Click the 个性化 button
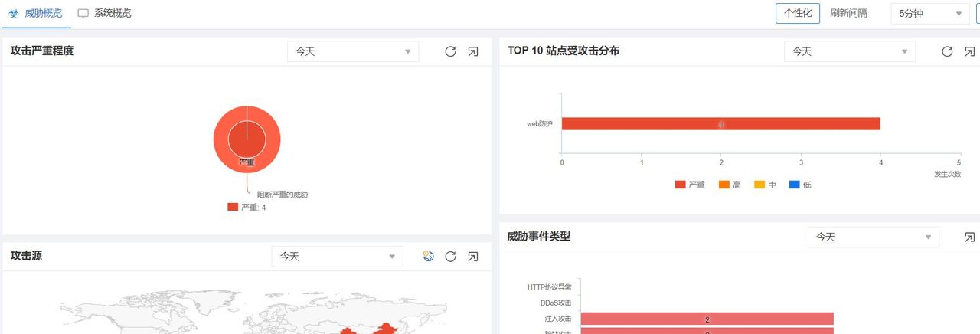This screenshot has width=980, height=334. (x=798, y=13)
